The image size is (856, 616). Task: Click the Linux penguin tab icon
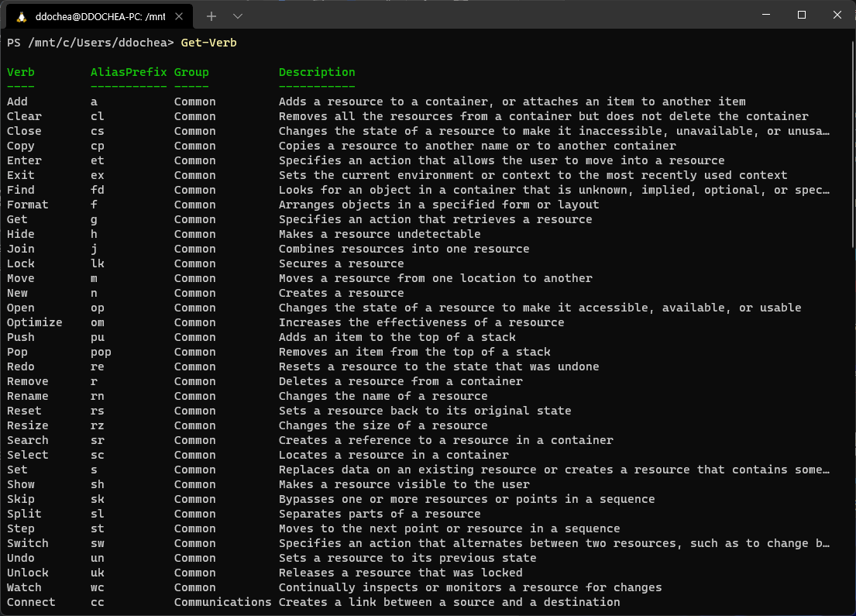point(21,17)
